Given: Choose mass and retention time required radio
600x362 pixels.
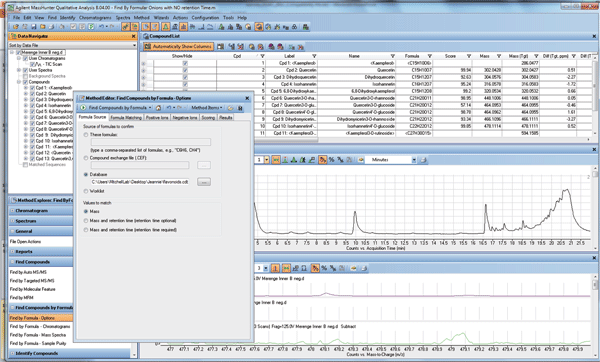Looking at the screenshot, I should click(86, 230).
